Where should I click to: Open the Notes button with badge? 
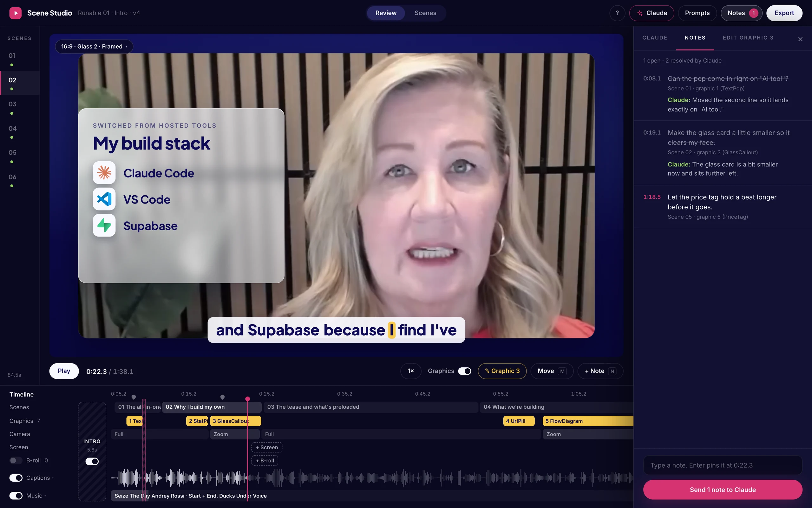(742, 13)
